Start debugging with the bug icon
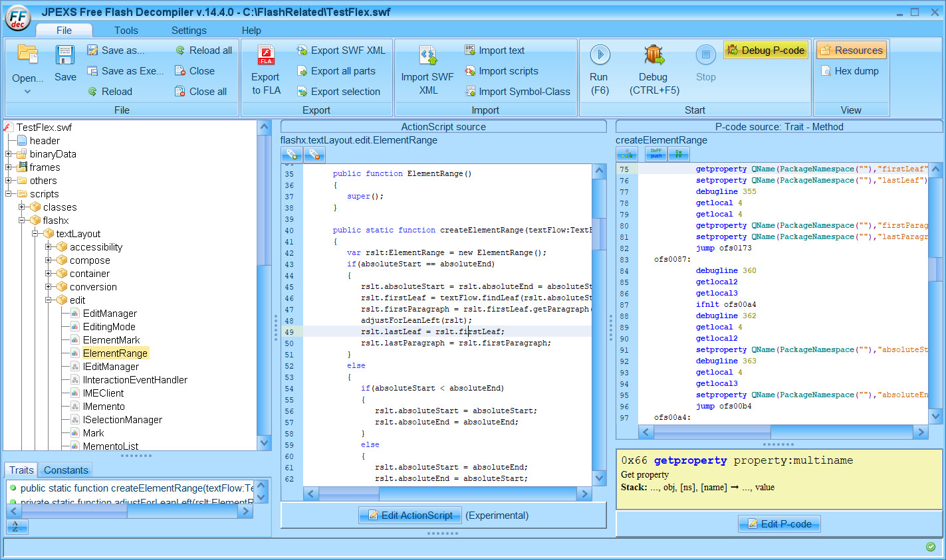The width and height of the screenshot is (946, 560). pyautogui.click(x=654, y=54)
